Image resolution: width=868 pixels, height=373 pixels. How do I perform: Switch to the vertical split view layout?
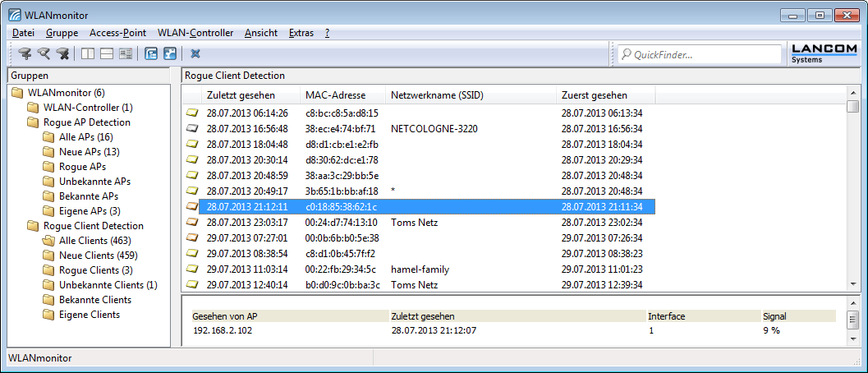(x=88, y=54)
